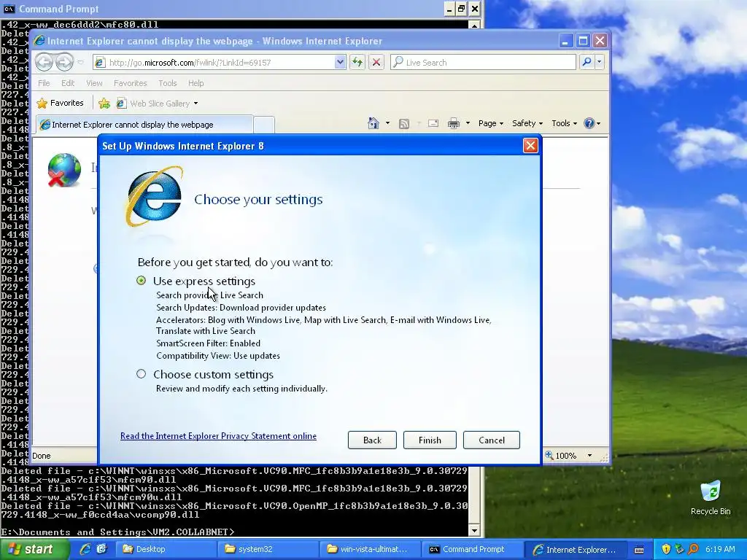This screenshot has height=560, width=747.
Task: Click the blue Help question mark icon
Action: (x=589, y=123)
